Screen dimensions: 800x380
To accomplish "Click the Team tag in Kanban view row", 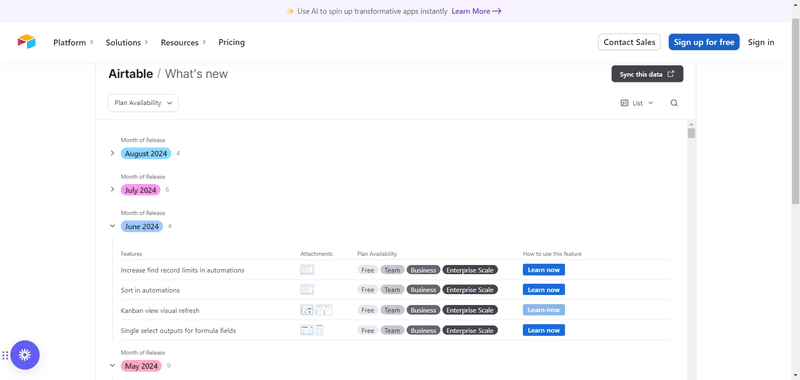I will tap(392, 310).
